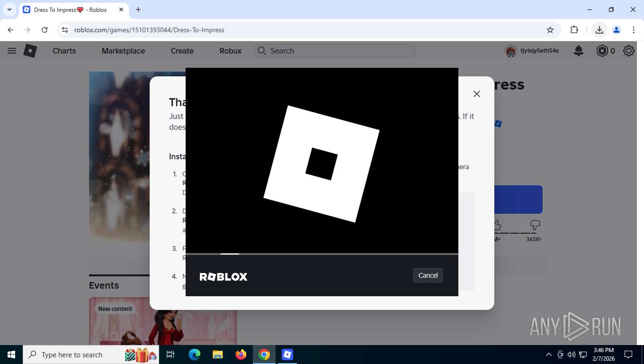The height and width of the screenshot is (364, 644).
Task: Open Chrome downloads icon
Action: tap(599, 30)
